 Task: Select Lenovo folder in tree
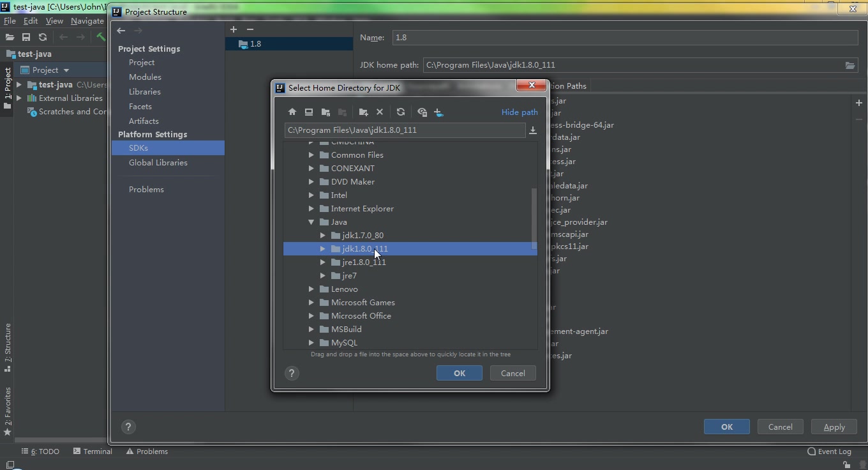[345, 289]
